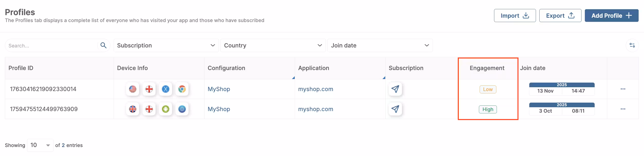Change the entries-per-page dropdown showing 10

[x=40, y=145]
